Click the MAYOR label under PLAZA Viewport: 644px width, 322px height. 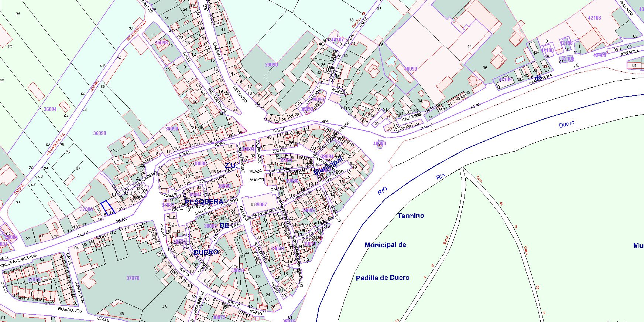click(x=257, y=180)
